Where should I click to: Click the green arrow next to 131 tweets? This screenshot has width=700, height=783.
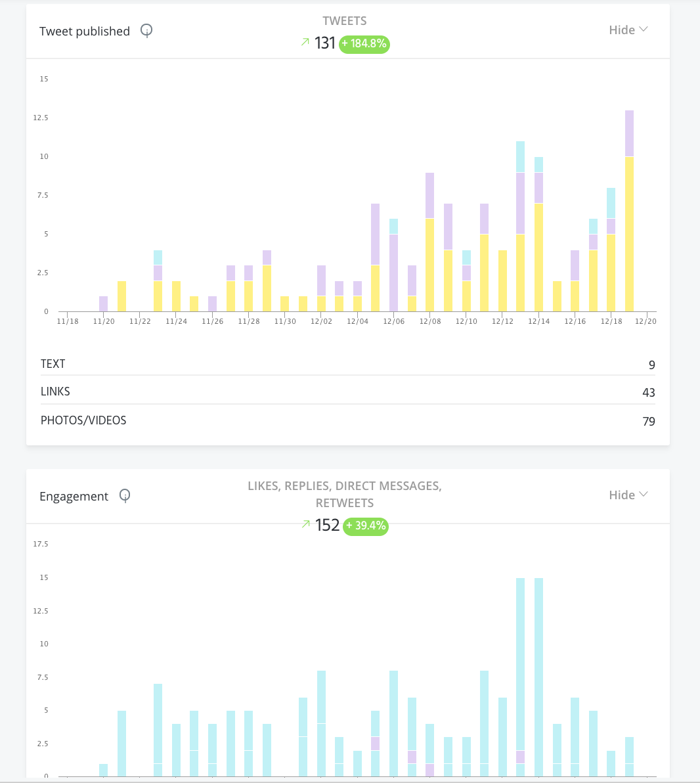pyautogui.click(x=305, y=43)
